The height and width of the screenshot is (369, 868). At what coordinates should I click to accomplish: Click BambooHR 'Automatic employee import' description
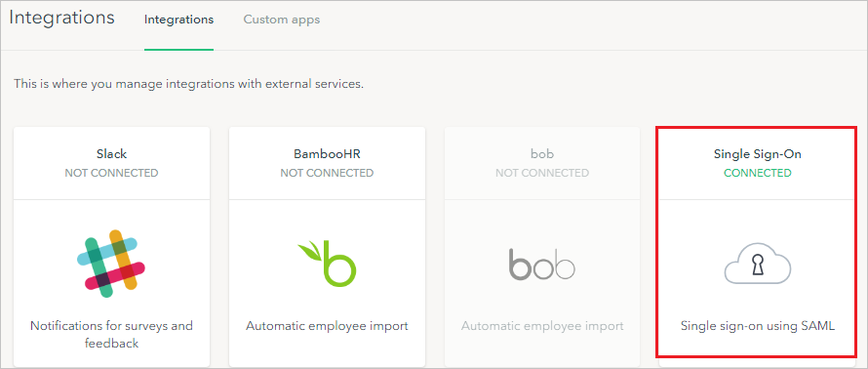pos(327,326)
